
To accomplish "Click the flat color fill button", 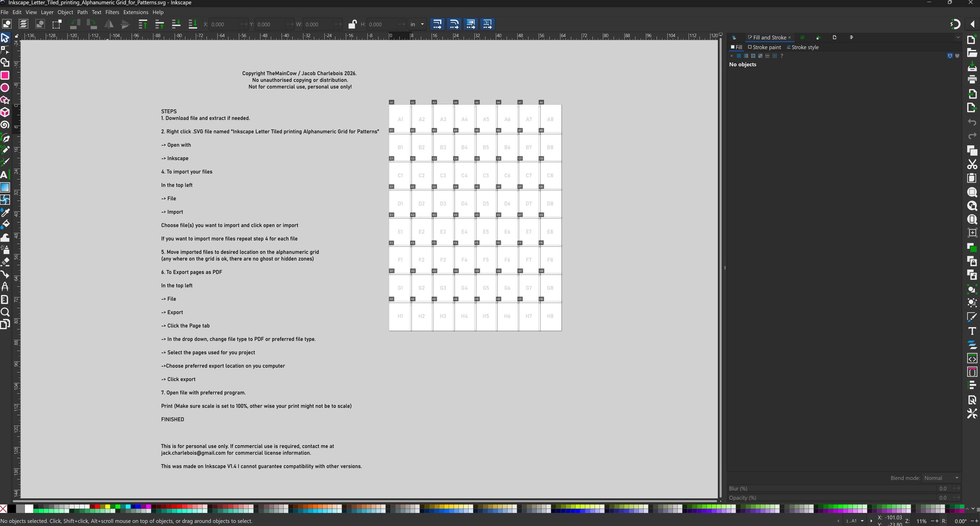I will click(738, 56).
